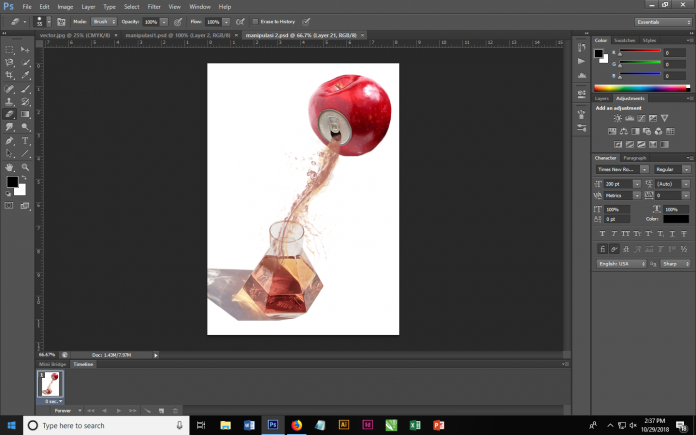Click the Photoshop icon in the Windows taskbar
The image size is (696, 435).
click(273, 425)
